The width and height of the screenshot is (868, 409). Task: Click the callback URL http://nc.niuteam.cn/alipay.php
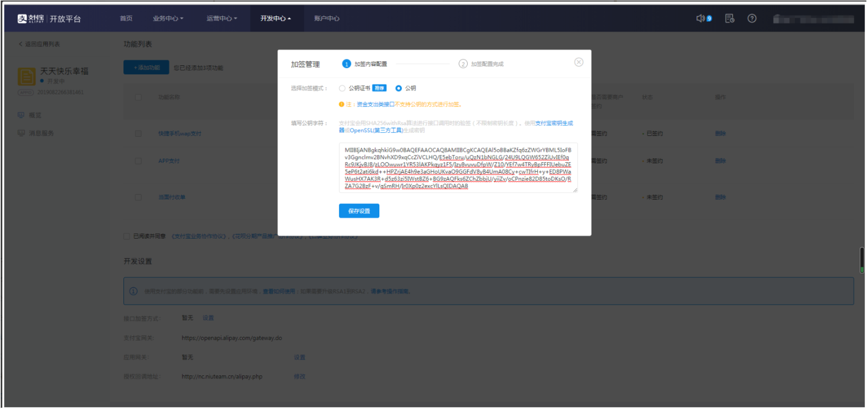(222, 377)
